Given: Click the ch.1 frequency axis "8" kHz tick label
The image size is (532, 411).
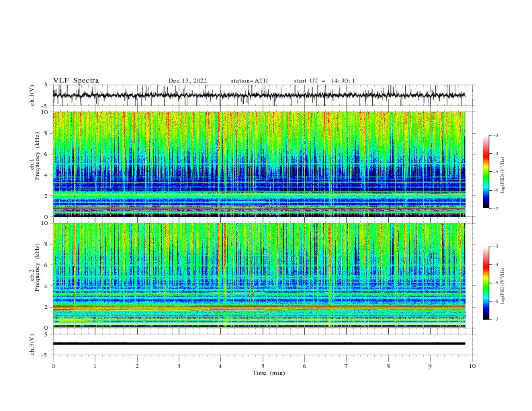Looking at the screenshot, I should click(x=46, y=133).
